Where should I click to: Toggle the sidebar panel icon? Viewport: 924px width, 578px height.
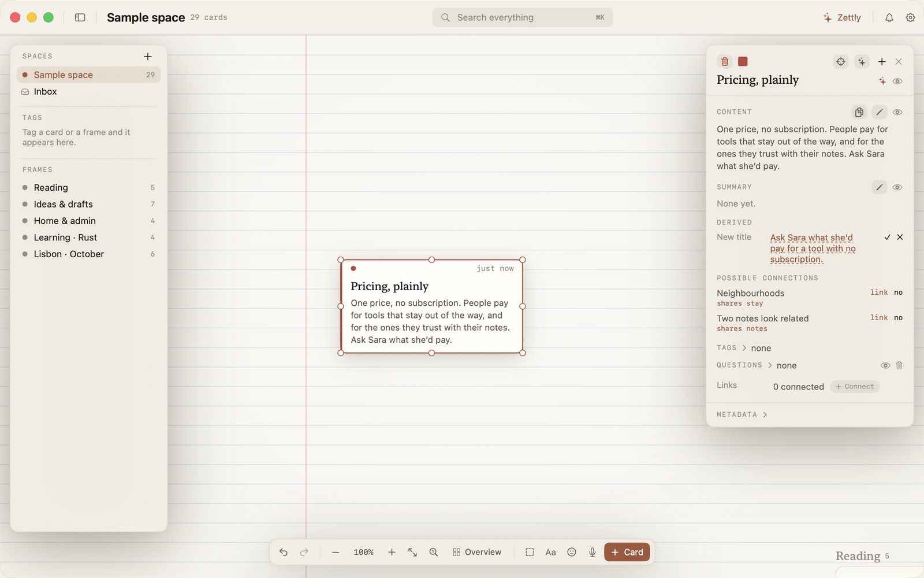pyautogui.click(x=80, y=17)
